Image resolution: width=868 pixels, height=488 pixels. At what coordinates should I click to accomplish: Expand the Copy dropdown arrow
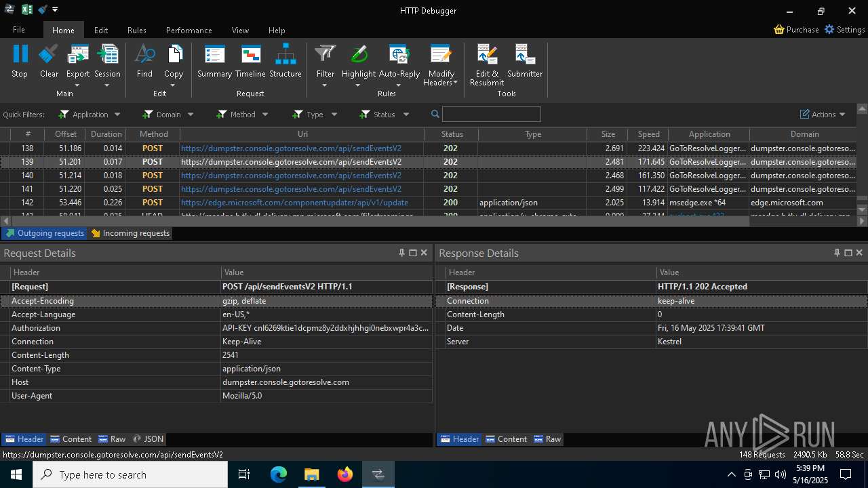174,85
